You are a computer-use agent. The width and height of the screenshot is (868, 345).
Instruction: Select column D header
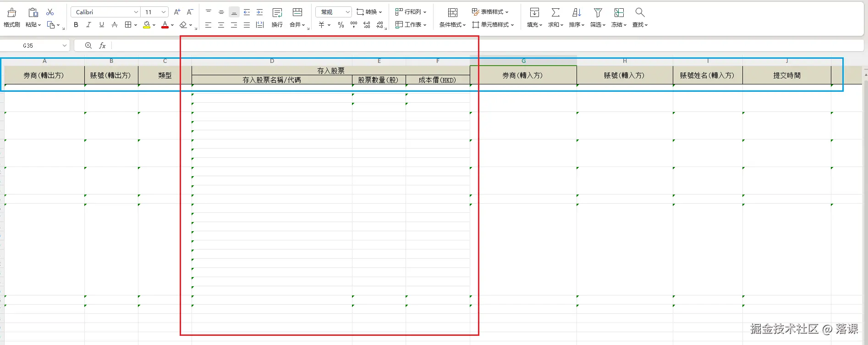(272, 61)
